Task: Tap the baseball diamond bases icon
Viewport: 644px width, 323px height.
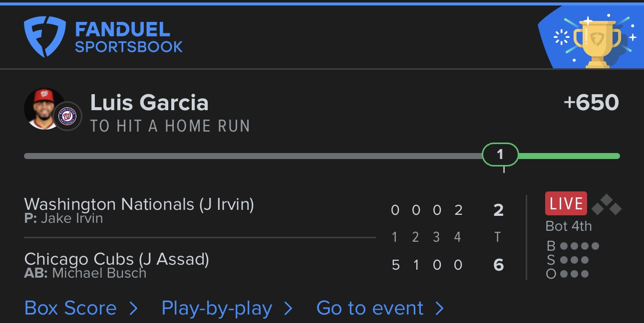Action: 606,204
